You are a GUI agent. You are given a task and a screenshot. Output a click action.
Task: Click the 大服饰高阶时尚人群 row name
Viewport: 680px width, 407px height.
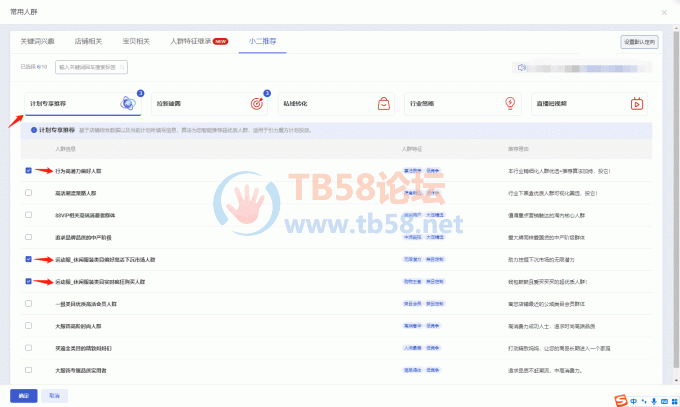coord(78,326)
